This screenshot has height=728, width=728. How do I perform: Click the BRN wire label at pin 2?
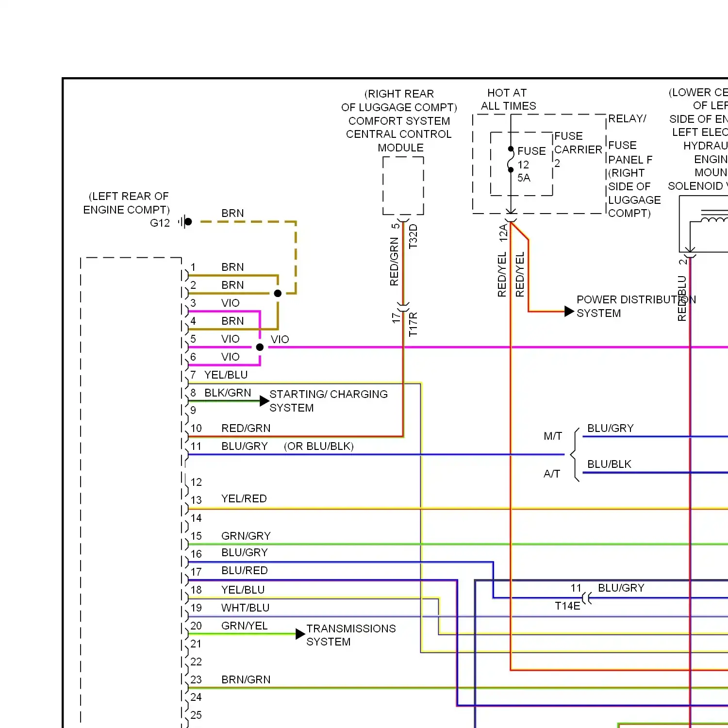[x=232, y=285]
